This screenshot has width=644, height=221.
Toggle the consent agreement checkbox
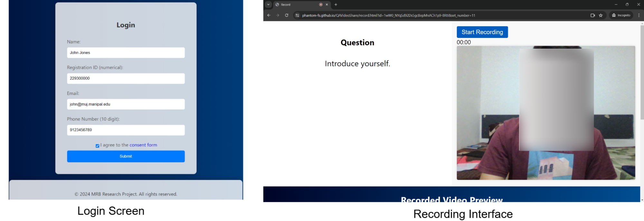[x=97, y=146]
